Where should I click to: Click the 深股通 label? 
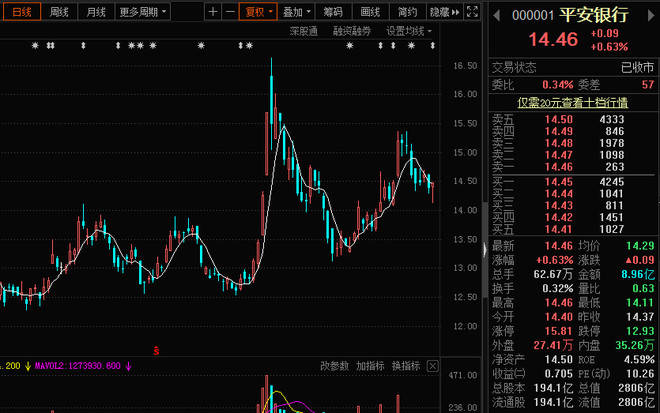[304, 31]
